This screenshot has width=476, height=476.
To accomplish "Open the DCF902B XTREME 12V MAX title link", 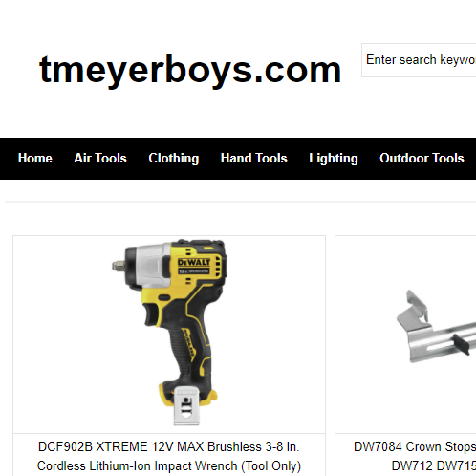I will (169, 456).
